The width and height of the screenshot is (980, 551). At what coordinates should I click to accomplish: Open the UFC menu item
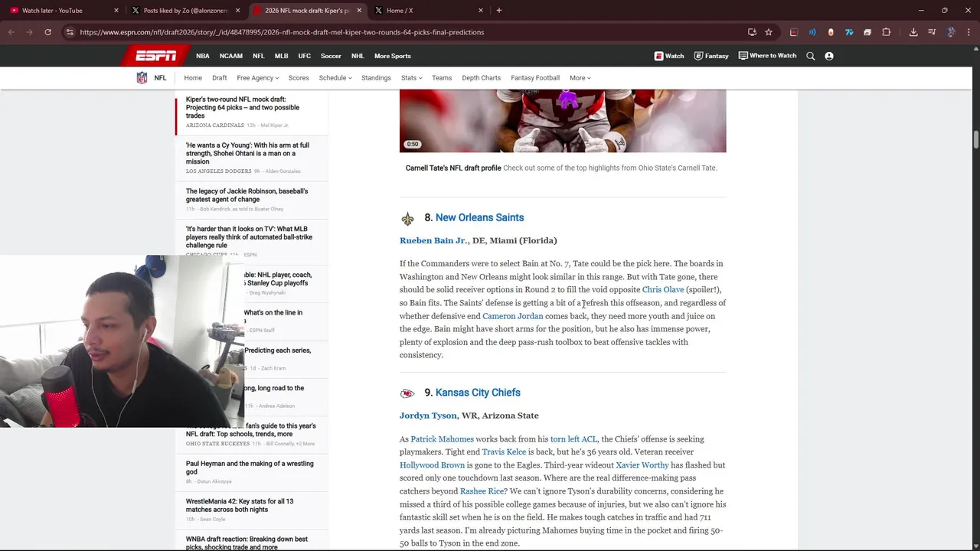click(305, 56)
